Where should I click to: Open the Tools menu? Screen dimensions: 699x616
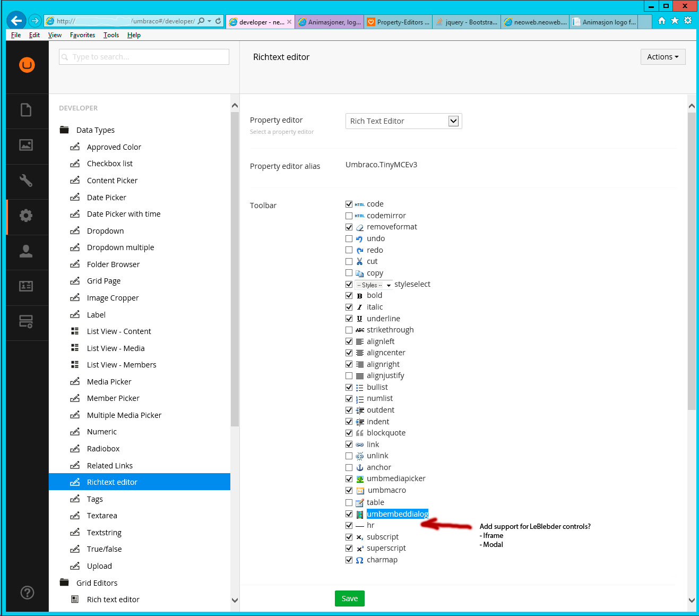click(111, 35)
